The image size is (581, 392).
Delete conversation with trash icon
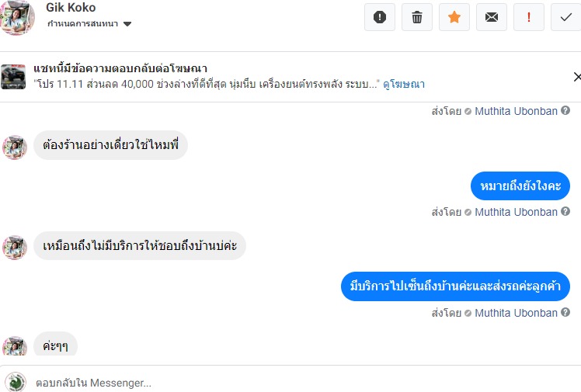[x=417, y=16]
